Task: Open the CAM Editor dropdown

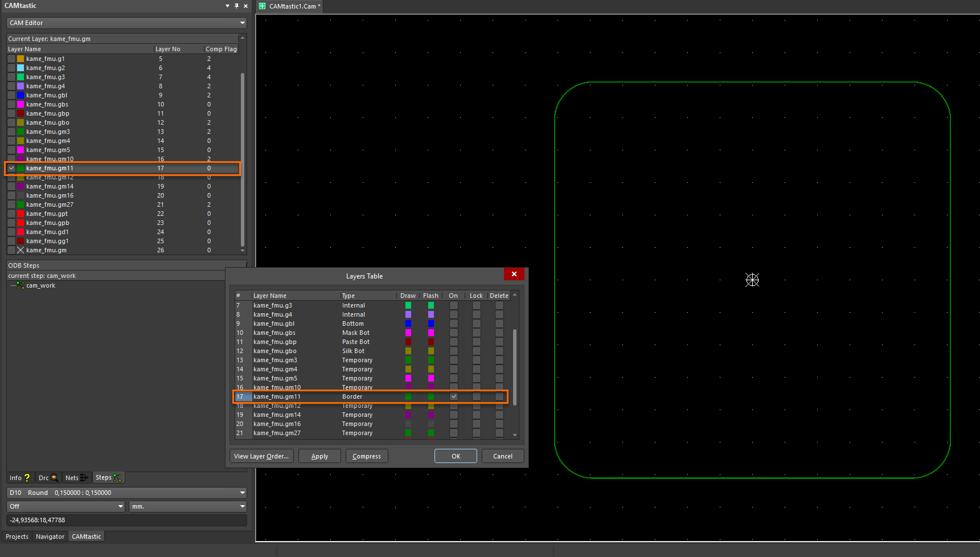Action: [126, 23]
